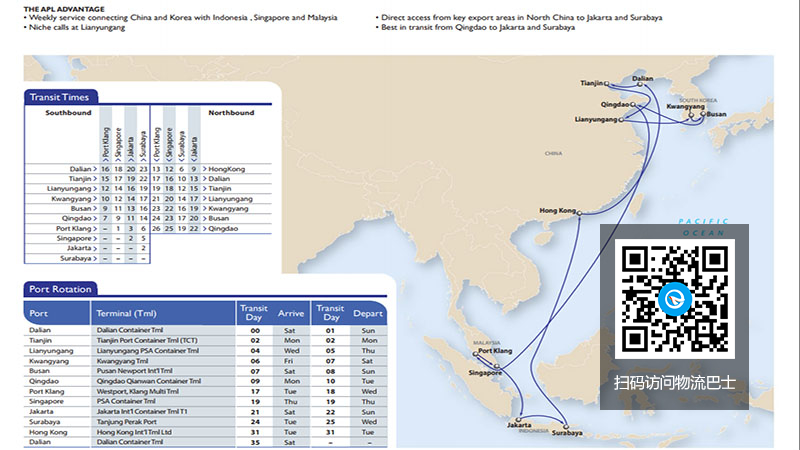Click the Jakarta port marker
The height and width of the screenshot is (450, 800).
pos(517,420)
